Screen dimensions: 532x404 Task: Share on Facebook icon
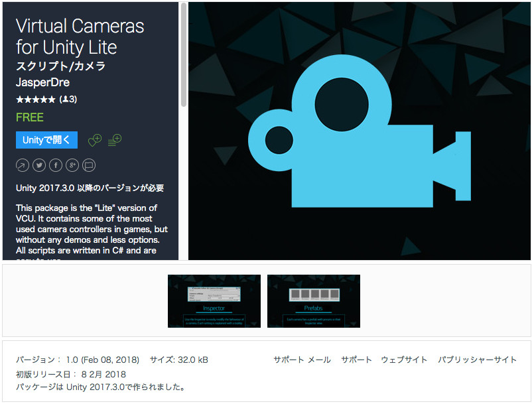click(56, 166)
